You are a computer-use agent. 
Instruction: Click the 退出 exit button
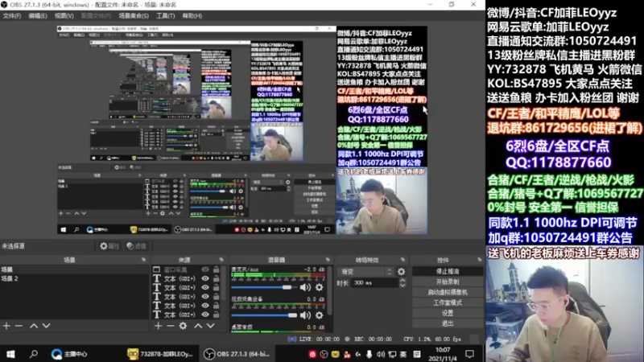pyautogui.click(x=448, y=323)
